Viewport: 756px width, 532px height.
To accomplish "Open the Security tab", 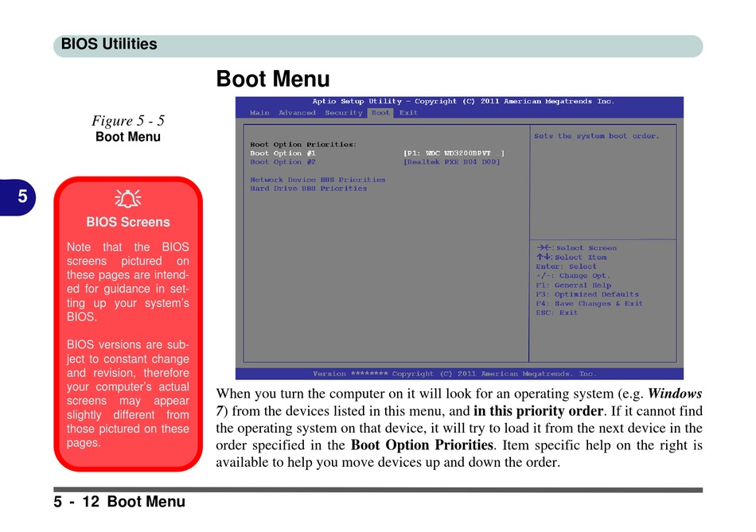I will click(344, 113).
